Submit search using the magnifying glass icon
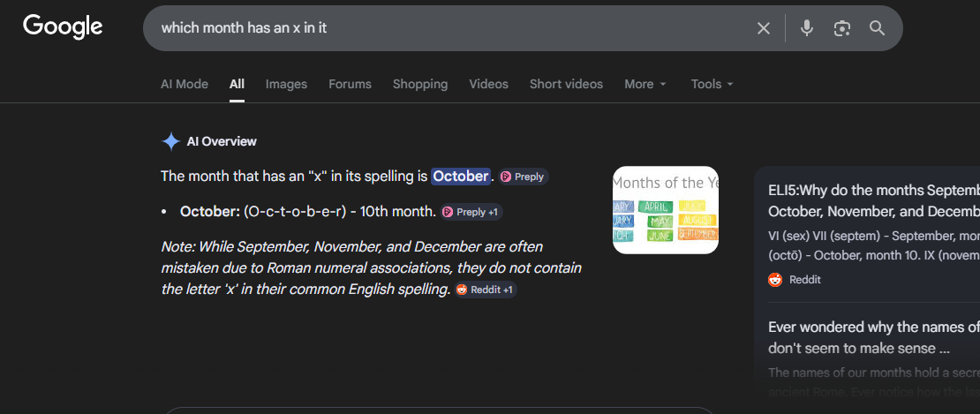Screen dimensions: 980x414 tap(877, 28)
